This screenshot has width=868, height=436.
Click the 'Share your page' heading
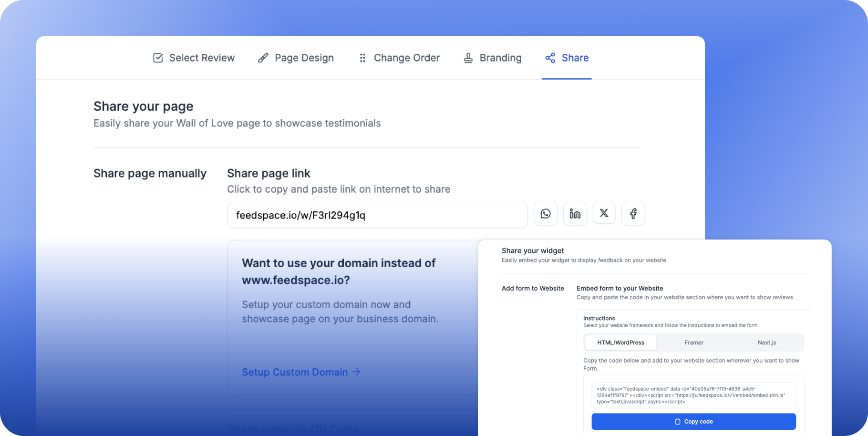tap(143, 106)
